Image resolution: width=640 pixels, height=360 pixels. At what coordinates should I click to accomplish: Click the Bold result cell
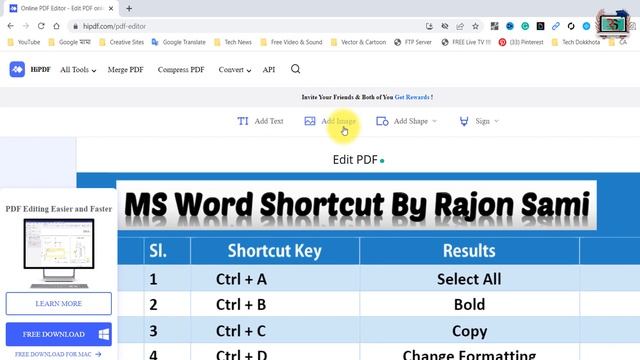coord(469,304)
